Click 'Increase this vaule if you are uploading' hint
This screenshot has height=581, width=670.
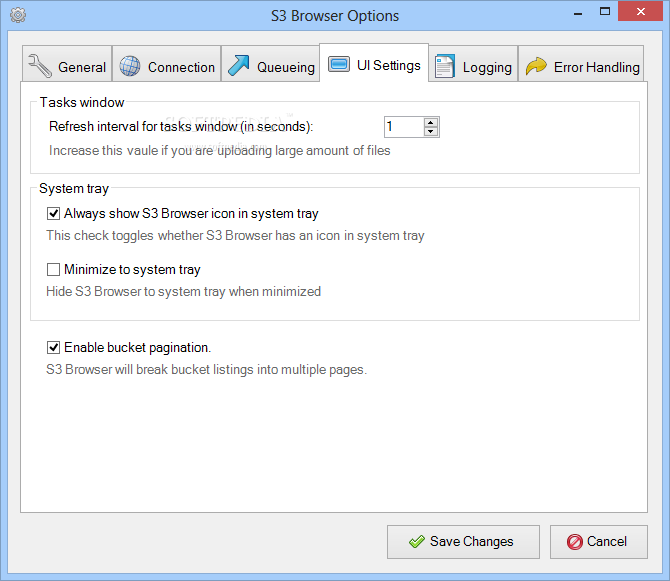tap(220, 151)
